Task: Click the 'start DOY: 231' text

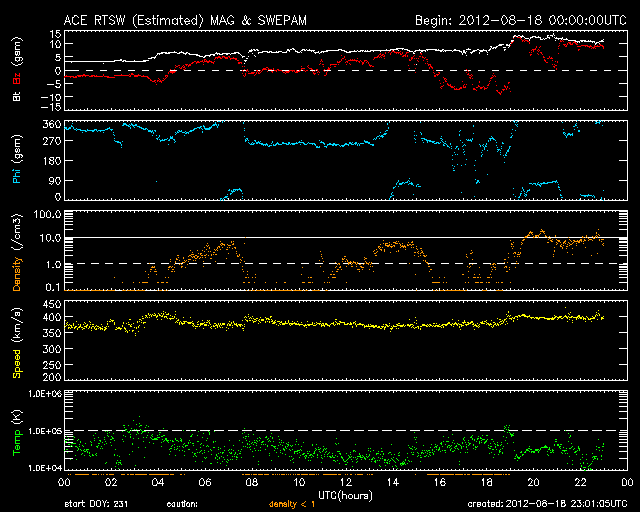Action: tap(96, 504)
